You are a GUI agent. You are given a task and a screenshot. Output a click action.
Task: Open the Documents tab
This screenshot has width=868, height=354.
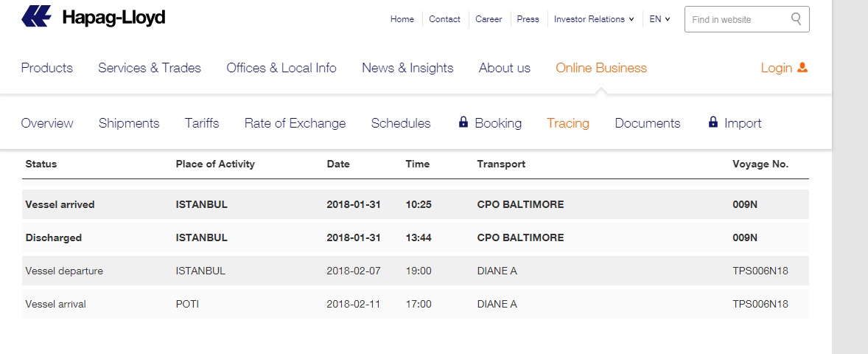pyautogui.click(x=648, y=123)
